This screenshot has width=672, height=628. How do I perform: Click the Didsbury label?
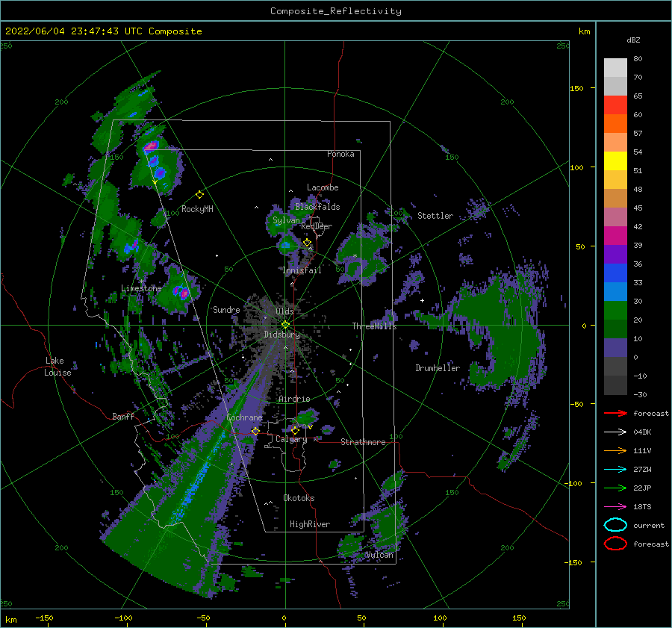coord(282,335)
